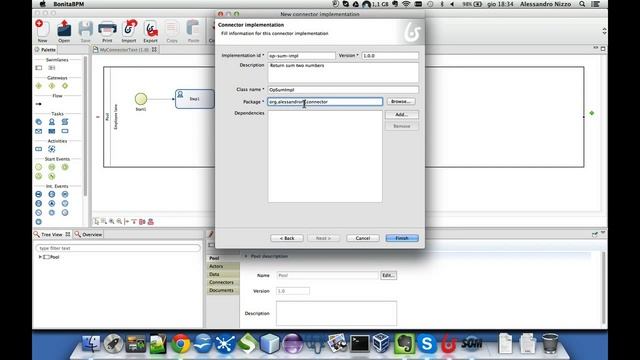Switch to the Tree View tab

tap(51, 235)
